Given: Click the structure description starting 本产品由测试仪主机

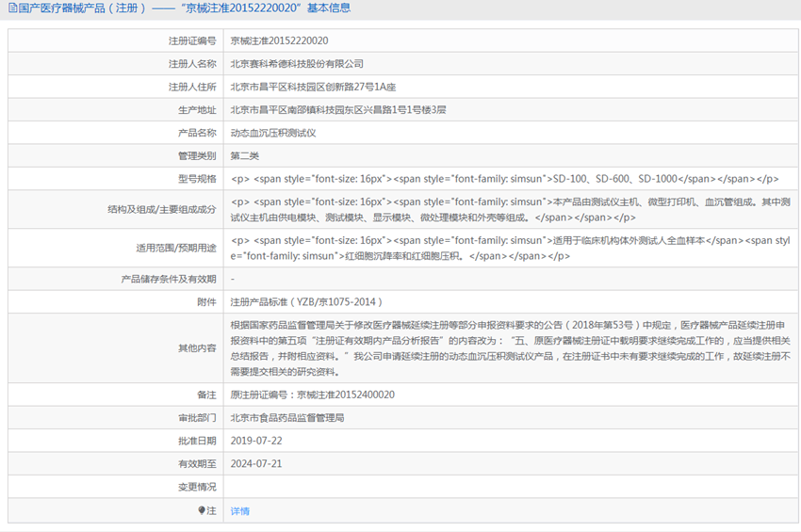Looking at the screenshot, I should point(511,210).
